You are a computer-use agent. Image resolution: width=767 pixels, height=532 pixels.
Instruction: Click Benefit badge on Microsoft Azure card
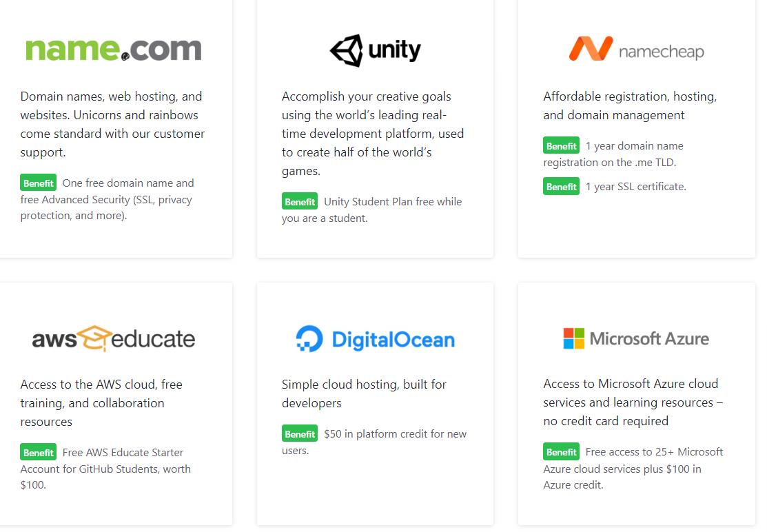coord(561,452)
